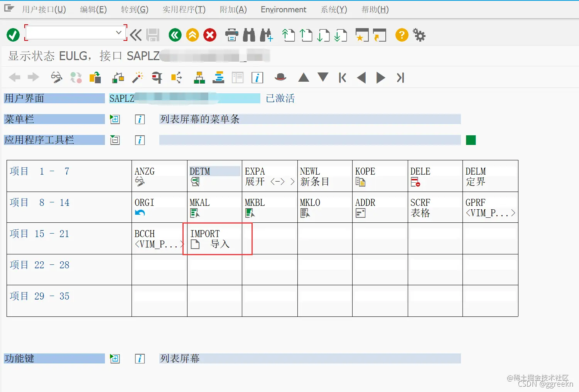Screen dimensions: 579x392
Task: Click the green status square indicator
Action: (471, 140)
